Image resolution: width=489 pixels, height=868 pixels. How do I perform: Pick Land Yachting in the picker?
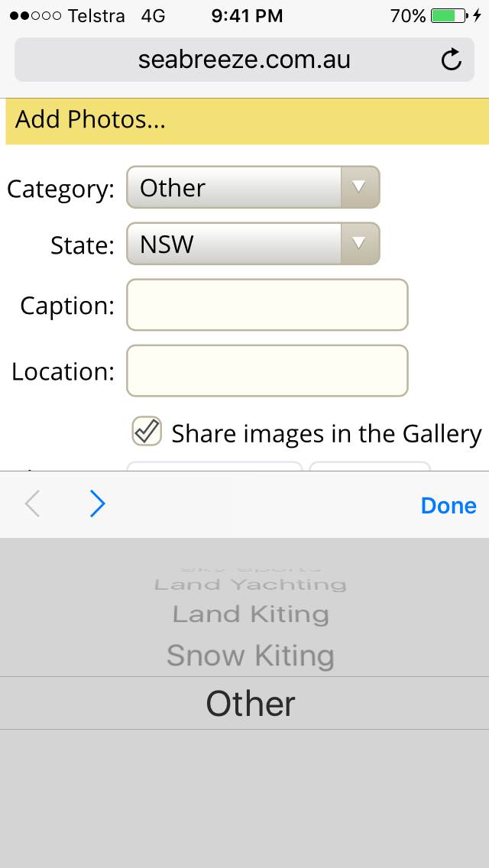[x=251, y=585]
